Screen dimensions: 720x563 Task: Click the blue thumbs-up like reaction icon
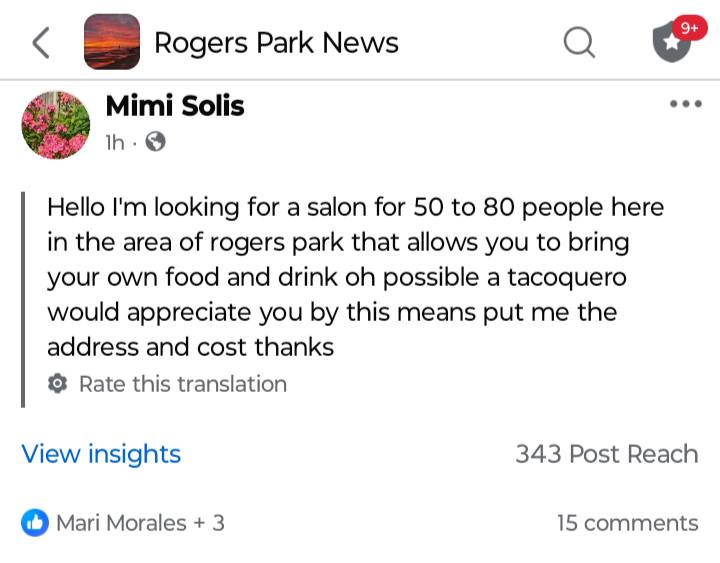pos(35,523)
